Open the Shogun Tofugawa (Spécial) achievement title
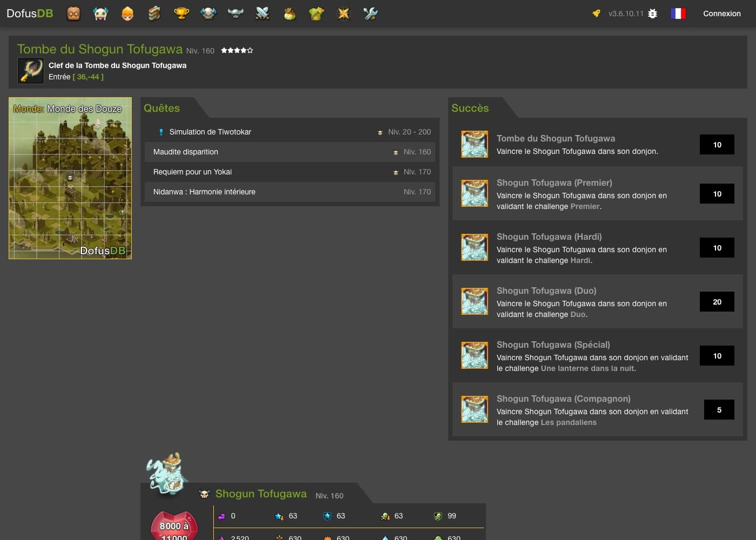The image size is (756, 540). pos(553,345)
